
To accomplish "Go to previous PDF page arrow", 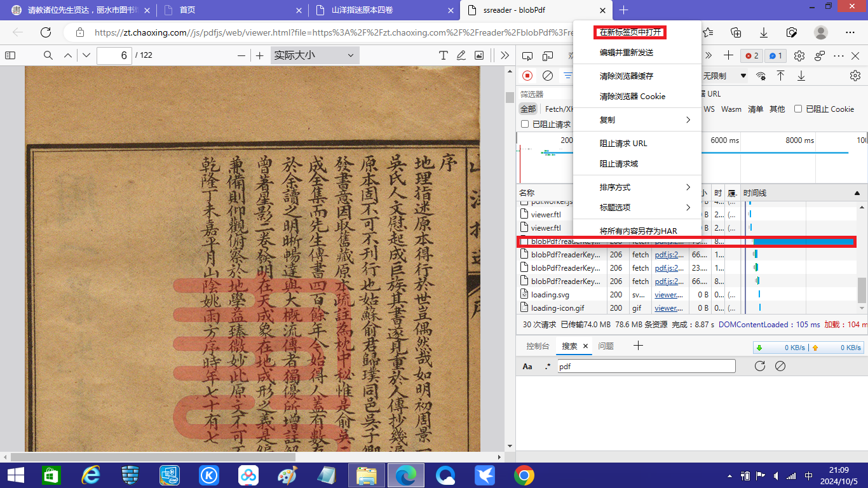I will tap(68, 55).
